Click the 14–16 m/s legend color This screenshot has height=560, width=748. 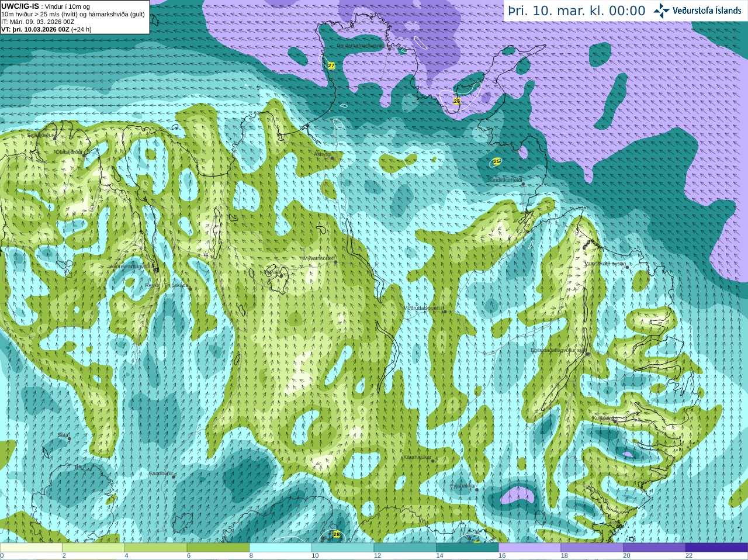click(x=467, y=548)
